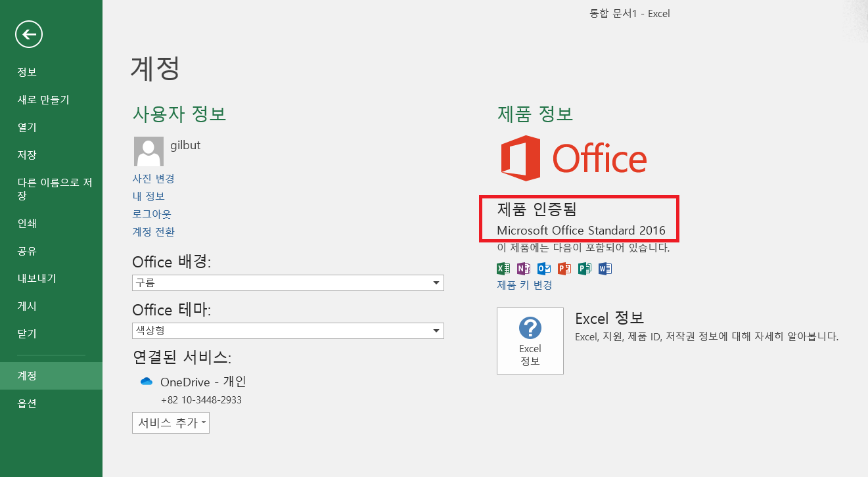
Task: Select 다른 이름으로 저장 in the sidebar
Action: pyautogui.click(x=51, y=189)
